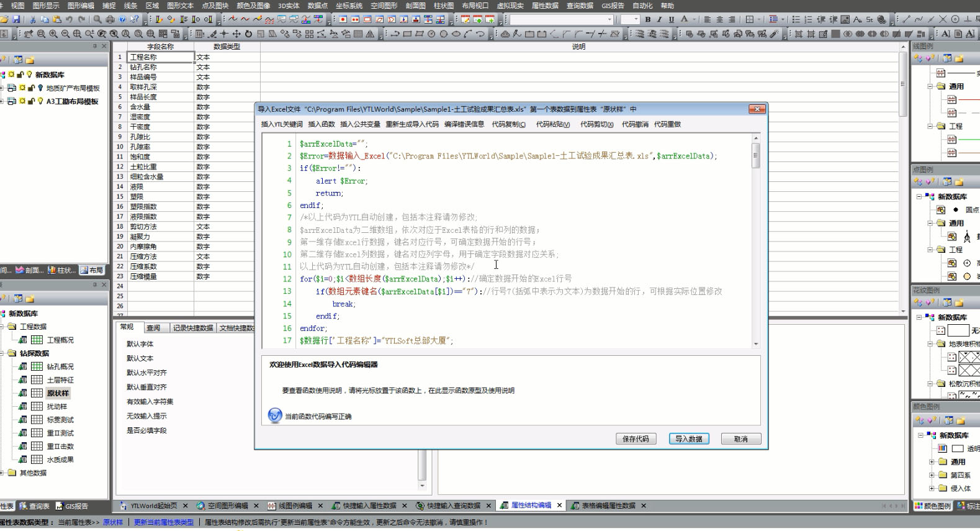Screen dimensions: 980x531
Task: Collapse the 通用 node in line legend panel
Action: [930, 86]
